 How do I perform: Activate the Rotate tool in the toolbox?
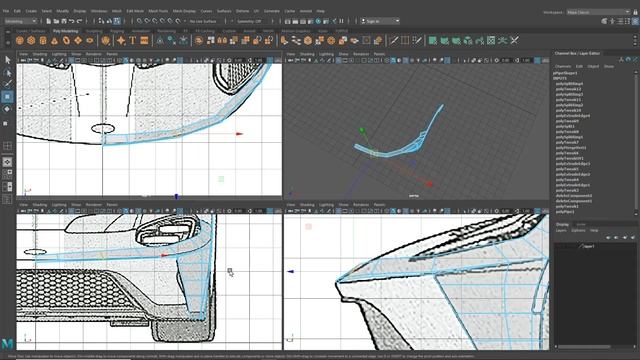pos(7,109)
